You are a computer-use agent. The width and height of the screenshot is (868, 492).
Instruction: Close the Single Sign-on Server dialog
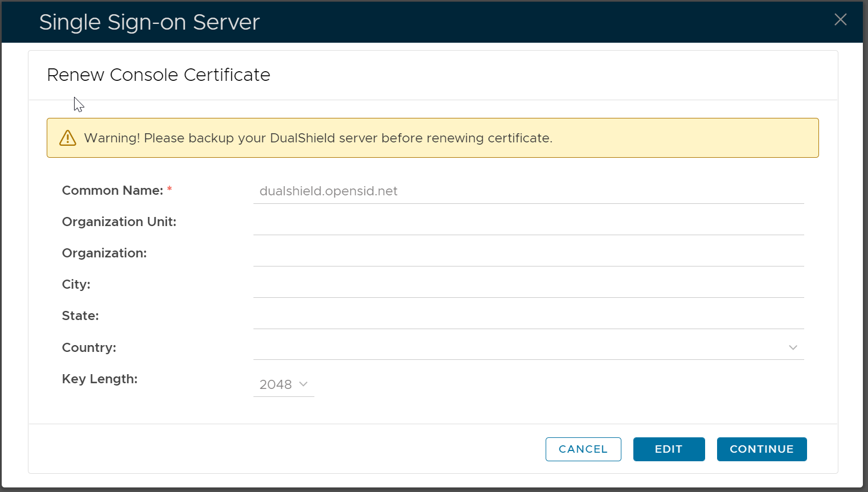click(x=840, y=20)
